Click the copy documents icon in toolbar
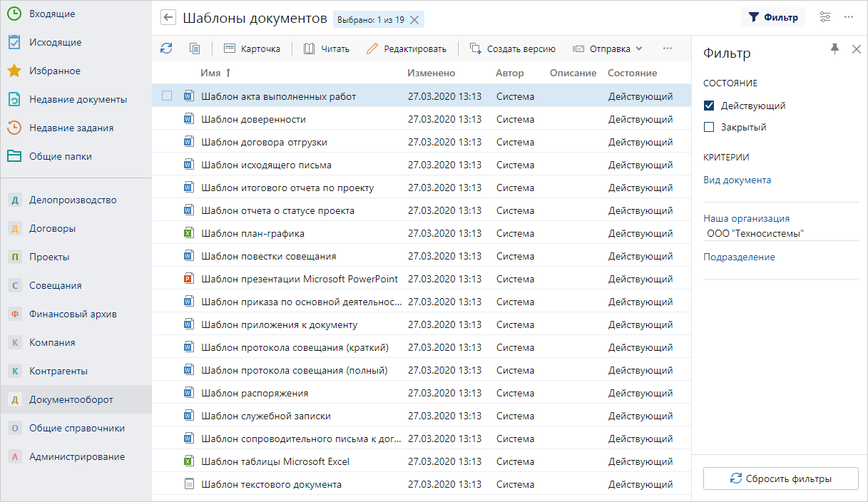 (x=195, y=48)
